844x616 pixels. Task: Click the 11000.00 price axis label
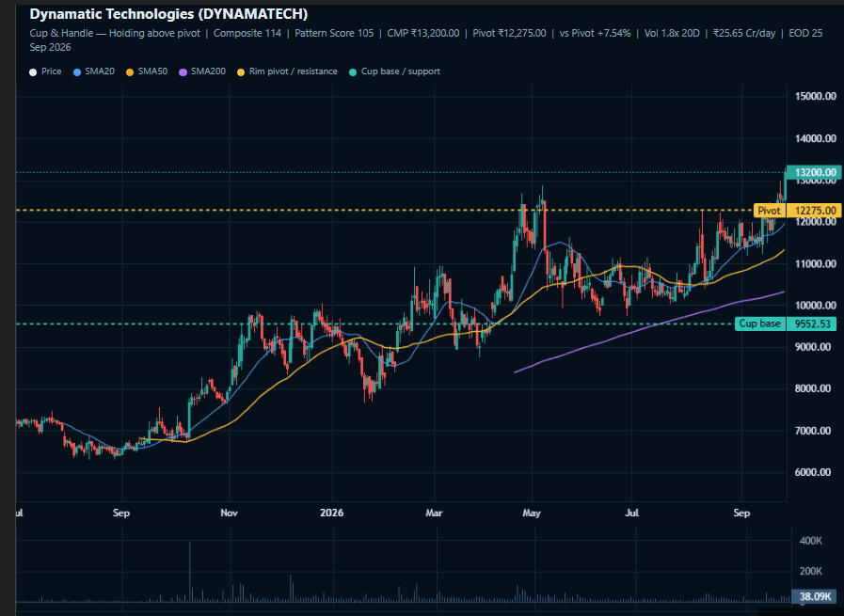pos(816,263)
